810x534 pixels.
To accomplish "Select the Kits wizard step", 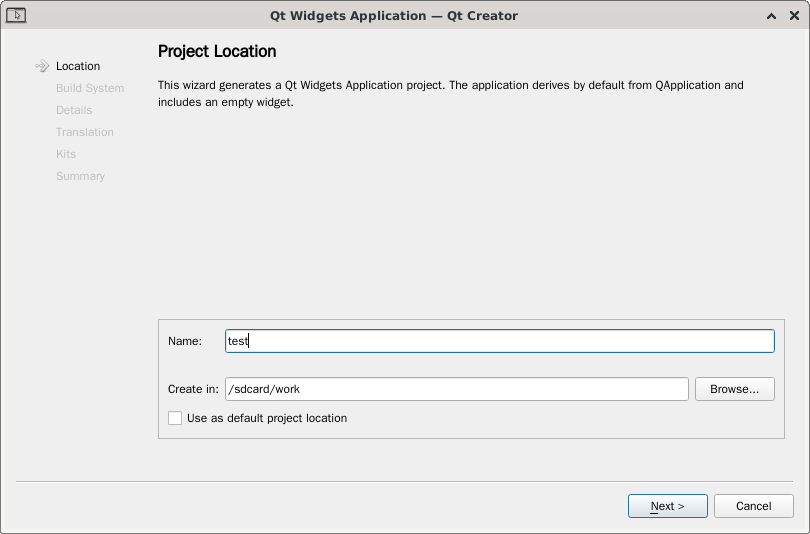I will pos(66,154).
